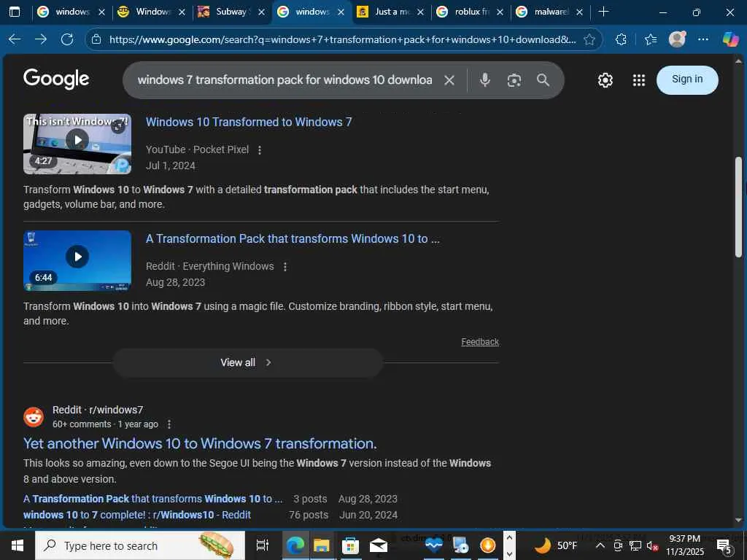747x560 pixels.
Task: Open Google quick settings gear
Action: pyautogui.click(x=605, y=80)
